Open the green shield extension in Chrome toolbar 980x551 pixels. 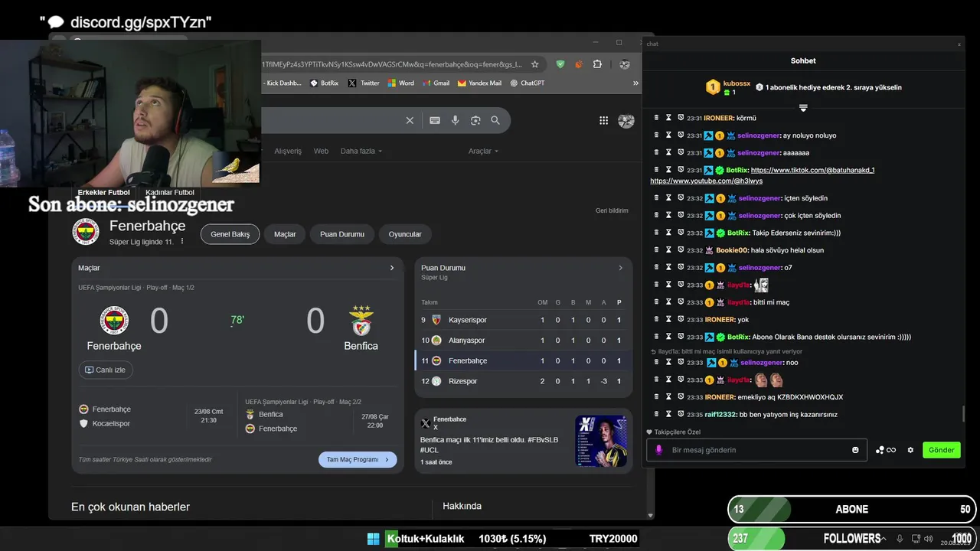[560, 64]
